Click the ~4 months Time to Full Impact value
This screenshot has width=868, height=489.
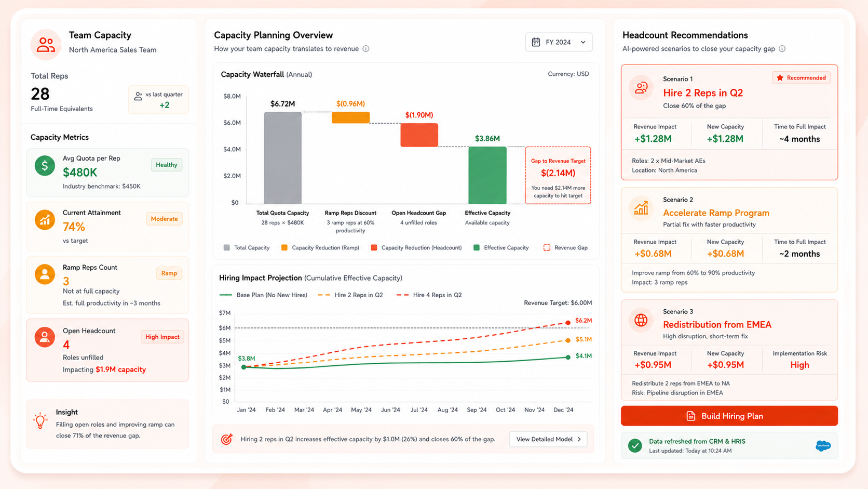(x=799, y=139)
